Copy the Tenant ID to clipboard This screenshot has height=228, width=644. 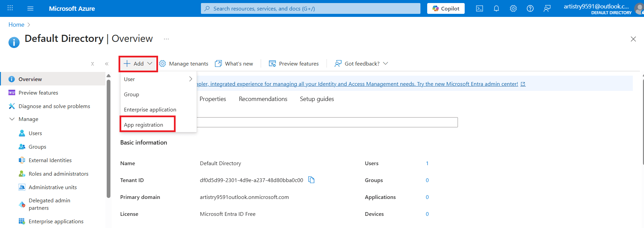coord(311,180)
